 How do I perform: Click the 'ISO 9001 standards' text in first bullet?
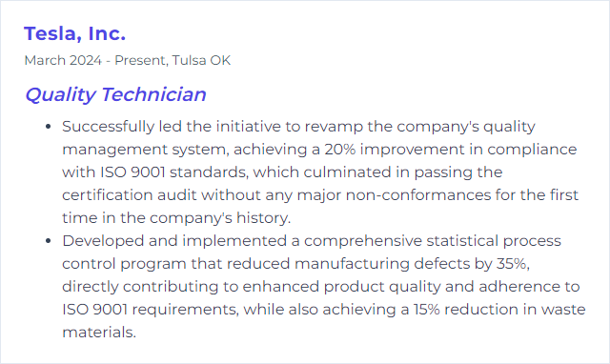[x=174, y=172]
